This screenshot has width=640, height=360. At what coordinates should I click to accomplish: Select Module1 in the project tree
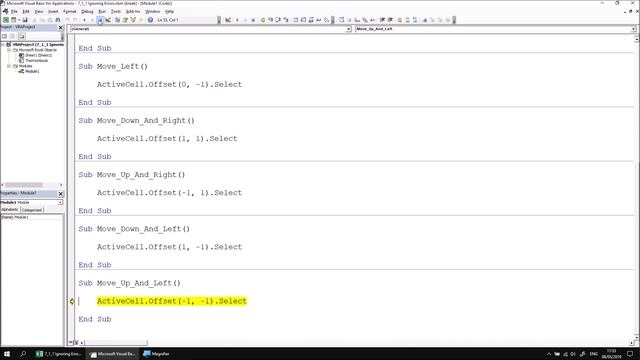[x=32, y=71]
